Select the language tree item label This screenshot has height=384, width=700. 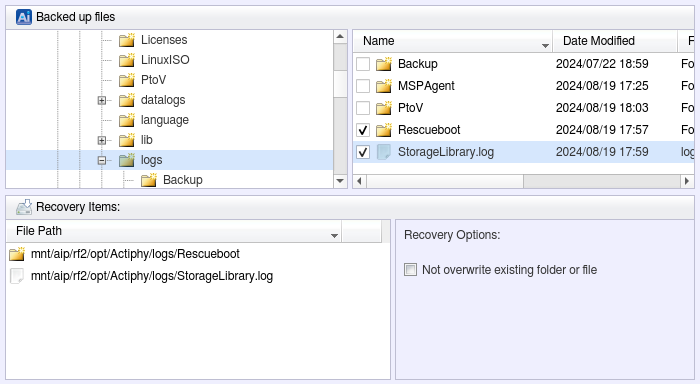165,120
